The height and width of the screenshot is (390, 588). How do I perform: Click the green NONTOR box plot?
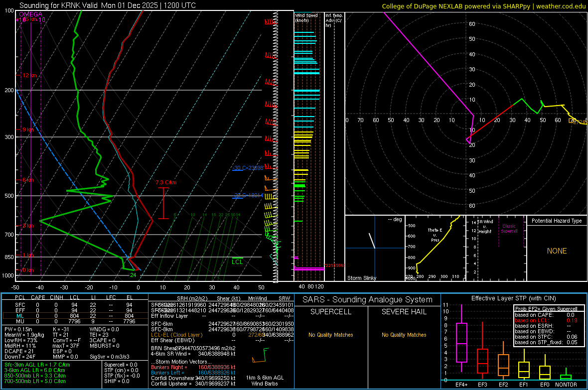pyautogui.click(x=566, y=377)
